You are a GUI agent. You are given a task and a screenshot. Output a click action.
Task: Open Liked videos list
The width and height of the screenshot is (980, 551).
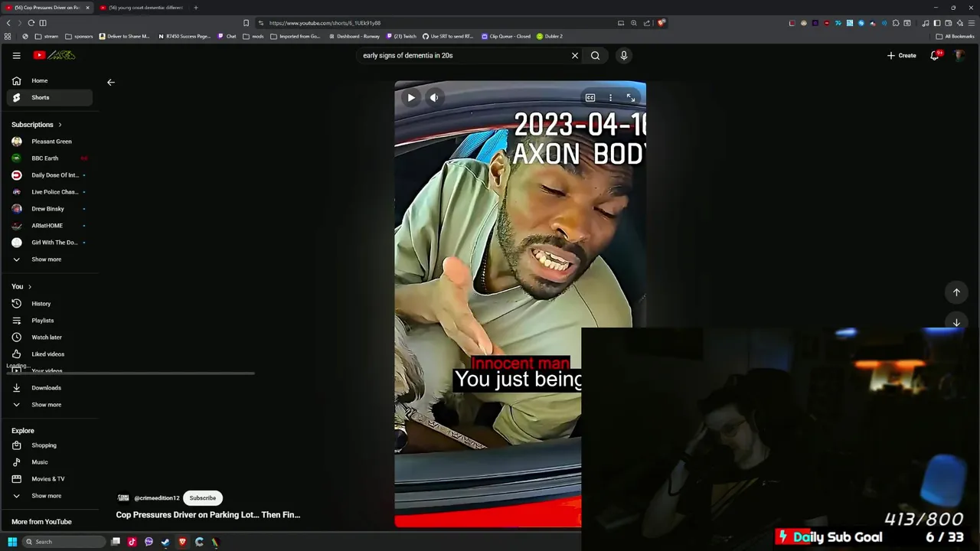point(50,354)
